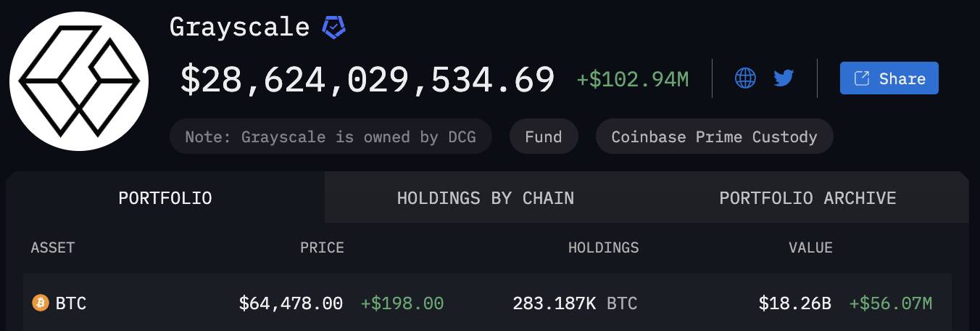Screen dimensions: 980x331
Task: Click the total balance $28,624,029,534.69
Action: [367, 79]
